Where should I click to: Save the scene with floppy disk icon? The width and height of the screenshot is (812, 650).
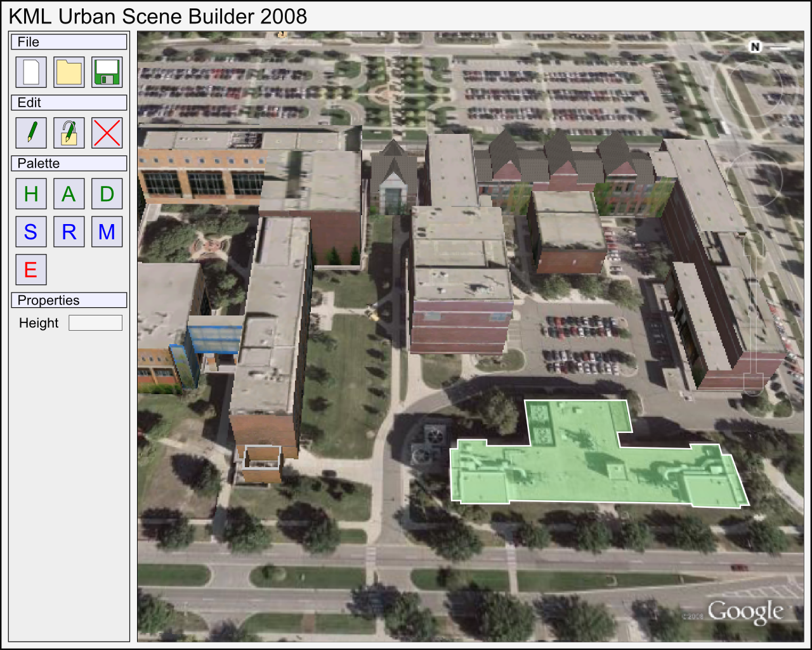click(x=107, y=72)
